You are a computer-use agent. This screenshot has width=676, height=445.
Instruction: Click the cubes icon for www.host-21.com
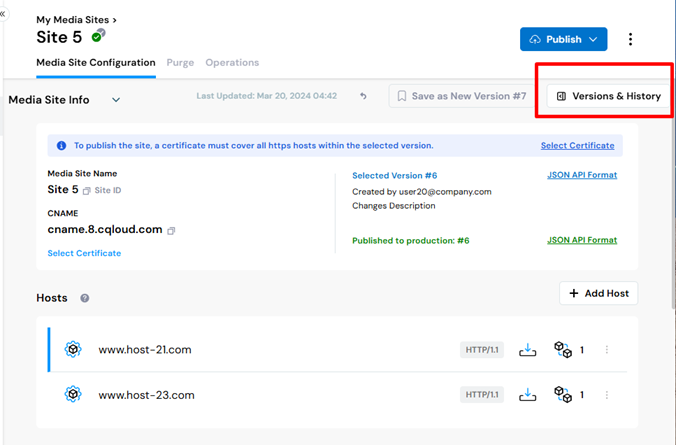[x=563, y=350]
